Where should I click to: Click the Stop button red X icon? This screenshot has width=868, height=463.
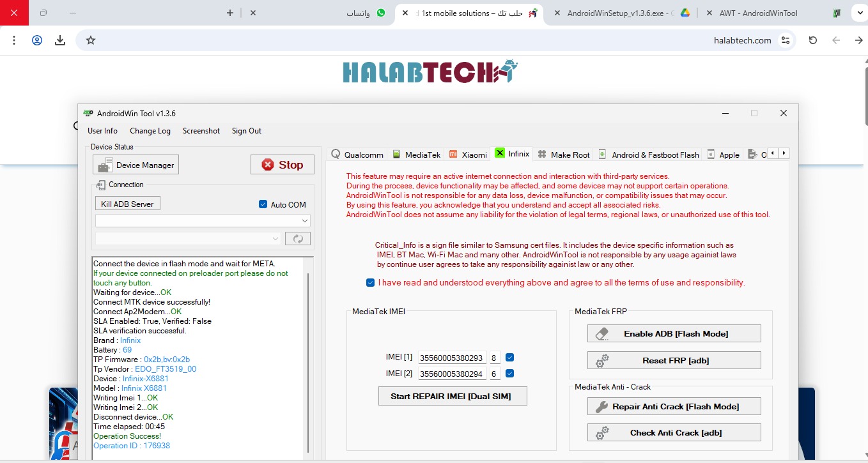click(x=267, y=165)
